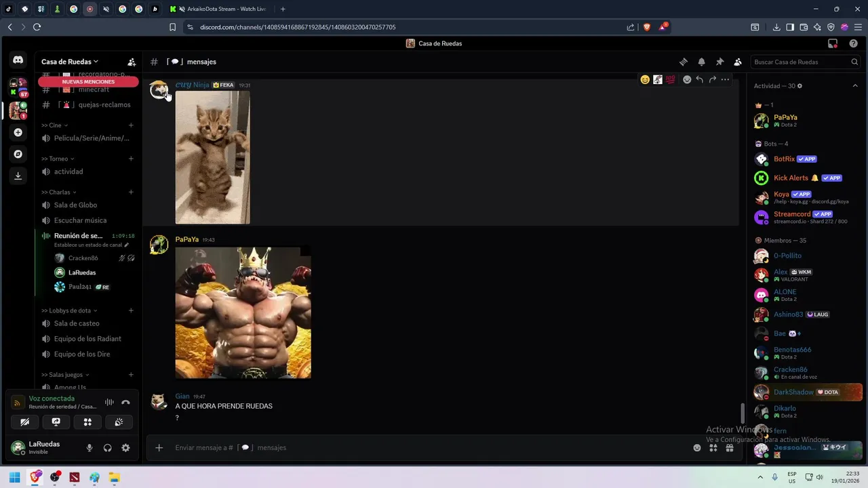Image resolution: width=868 pixels, height=488 pixels.
Task: Collapse the Salas juegos category
Action: (65, 375)
